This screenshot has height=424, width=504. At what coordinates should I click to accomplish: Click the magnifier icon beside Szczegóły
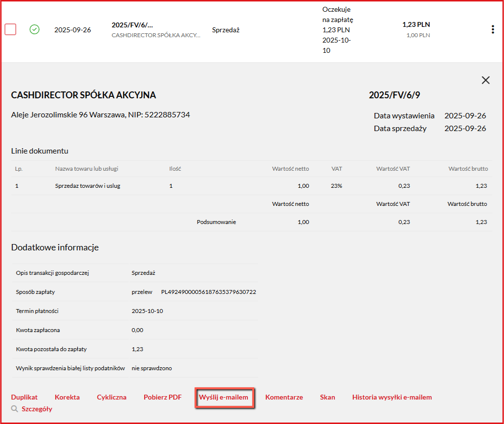pos(15,409)
